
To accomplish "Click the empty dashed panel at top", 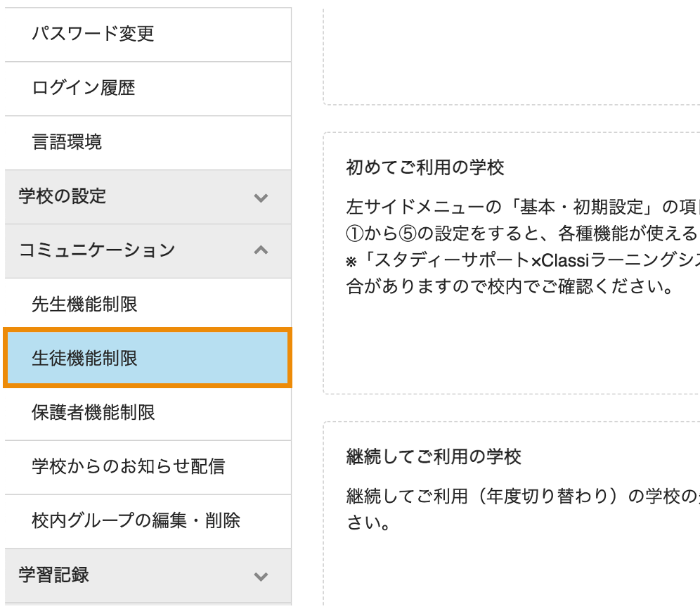I will tap(512, 56).
